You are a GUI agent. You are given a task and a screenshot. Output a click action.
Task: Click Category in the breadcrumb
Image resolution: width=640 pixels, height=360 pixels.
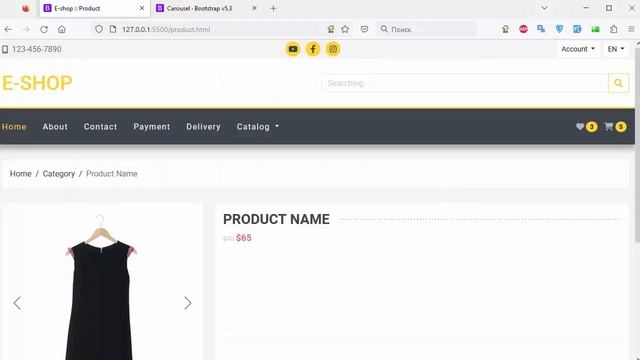tap(59, 174)
